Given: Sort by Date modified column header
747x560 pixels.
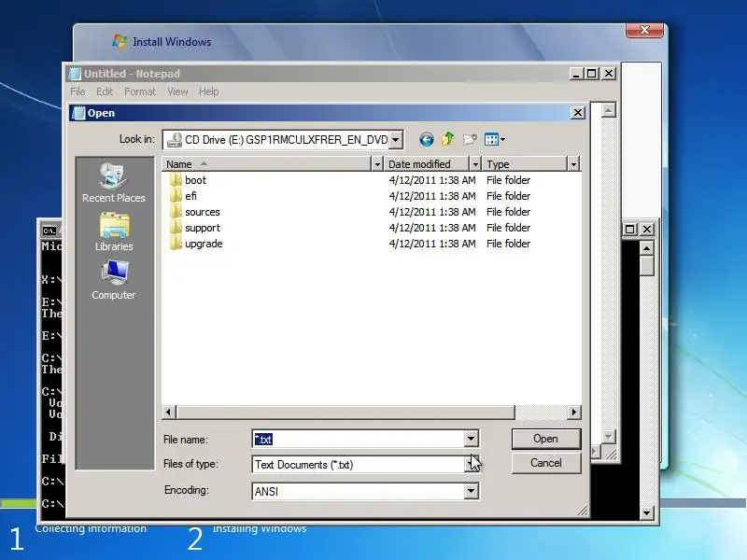Looking at the screenshot, I should (x=427, y=164).
